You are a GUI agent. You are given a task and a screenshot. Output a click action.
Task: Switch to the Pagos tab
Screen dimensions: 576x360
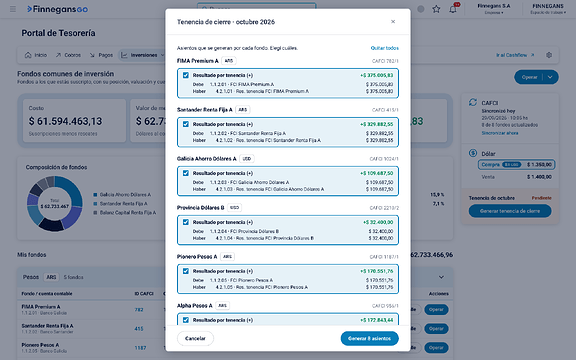[101, 55]
